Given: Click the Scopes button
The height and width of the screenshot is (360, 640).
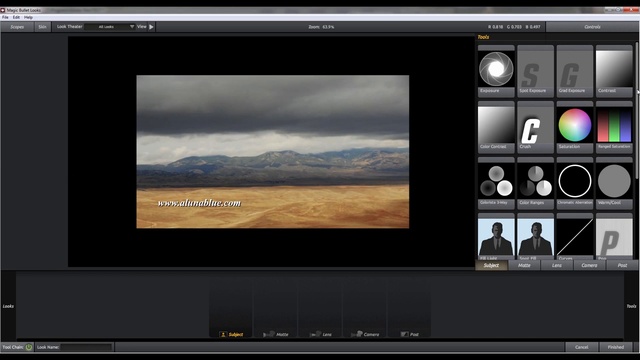Looking at the screenshot, I should [x=17, y=27].
